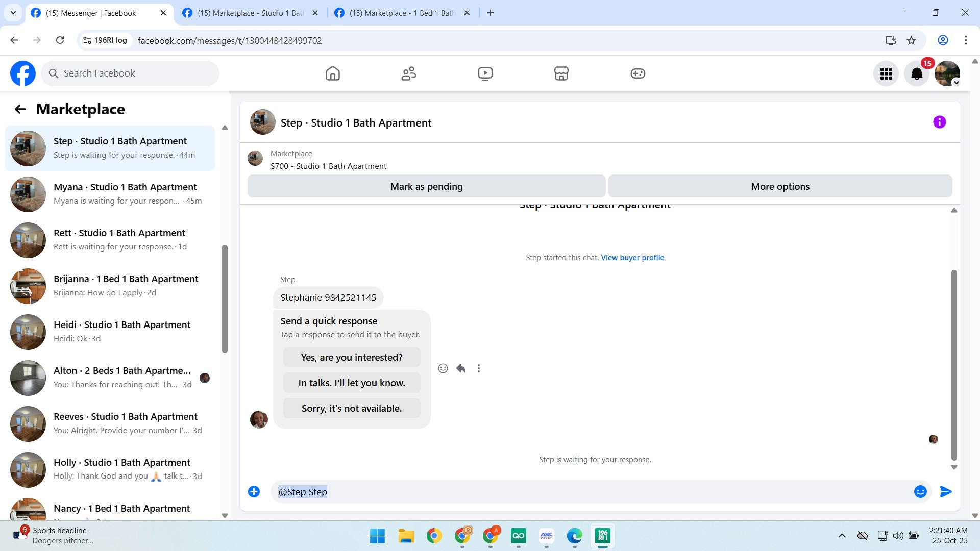This screenshot has height=551, width=980.
Task: Click Mark as pending button
Action: (x=427, y=187)
